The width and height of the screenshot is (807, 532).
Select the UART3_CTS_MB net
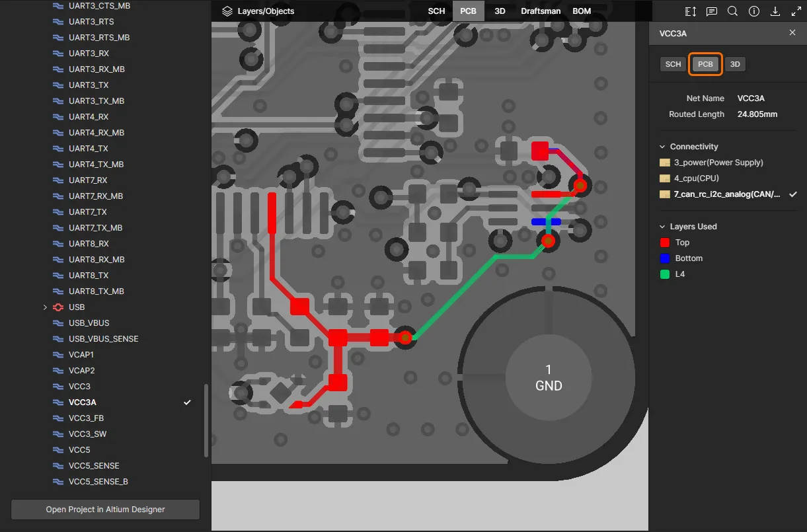[x=100, y=6]
